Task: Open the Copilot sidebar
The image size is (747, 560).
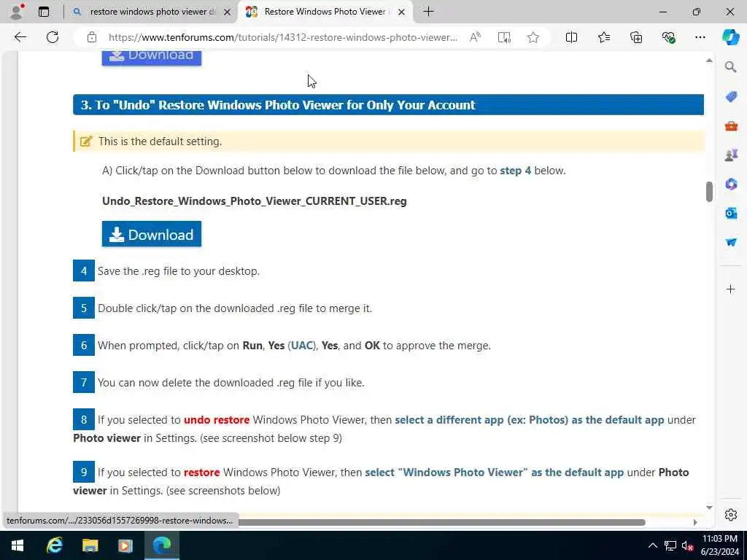Action: pos(731,37)
